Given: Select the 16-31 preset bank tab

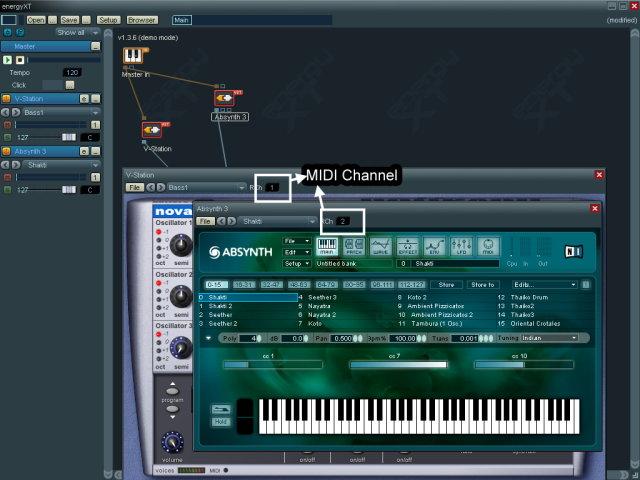Looking at the screenshot, I should pos(244,284).
